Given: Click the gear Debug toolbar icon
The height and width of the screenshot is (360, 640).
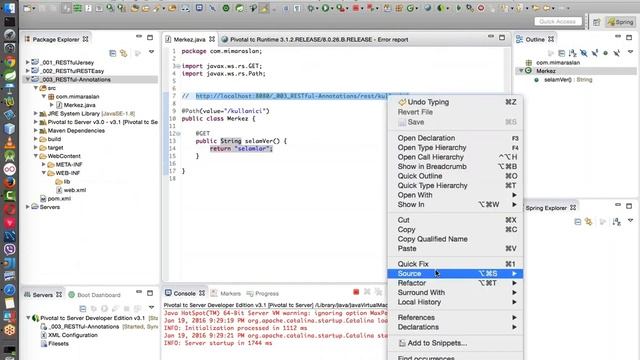Looking at the screenshot, I should coord(311,8).
